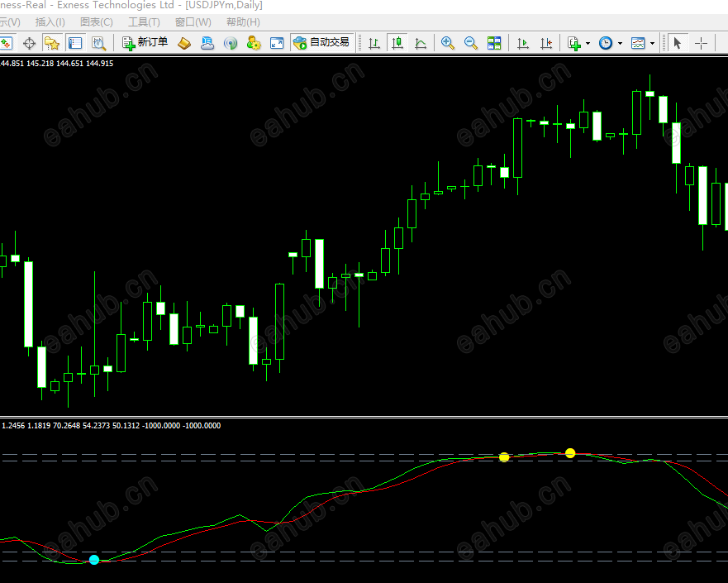The height and width of the screenshot is (583, 728).
Task: Select the crosshair tool
Action: [701, 43]
